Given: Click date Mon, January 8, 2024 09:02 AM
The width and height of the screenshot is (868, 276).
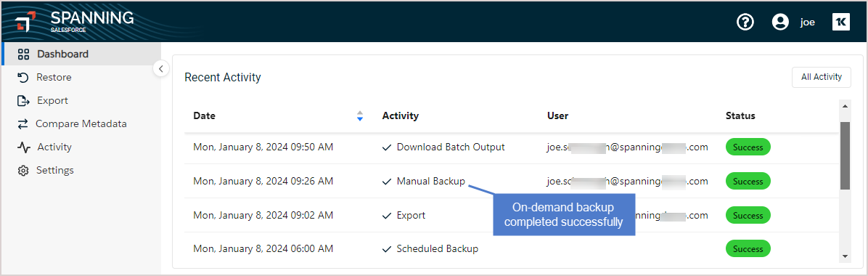Looking at the screenshot, I should pos(263,216).
